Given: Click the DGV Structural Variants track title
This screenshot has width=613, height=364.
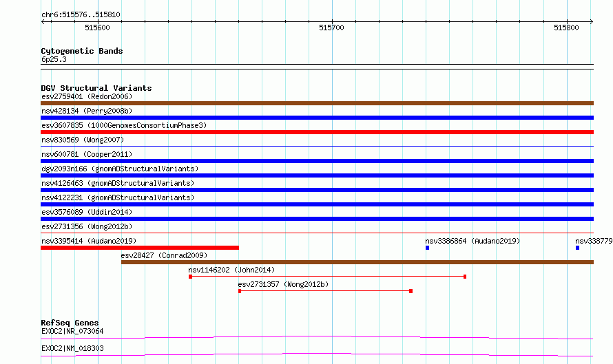Looking at the screenshot, I should (x=96, y=88).
